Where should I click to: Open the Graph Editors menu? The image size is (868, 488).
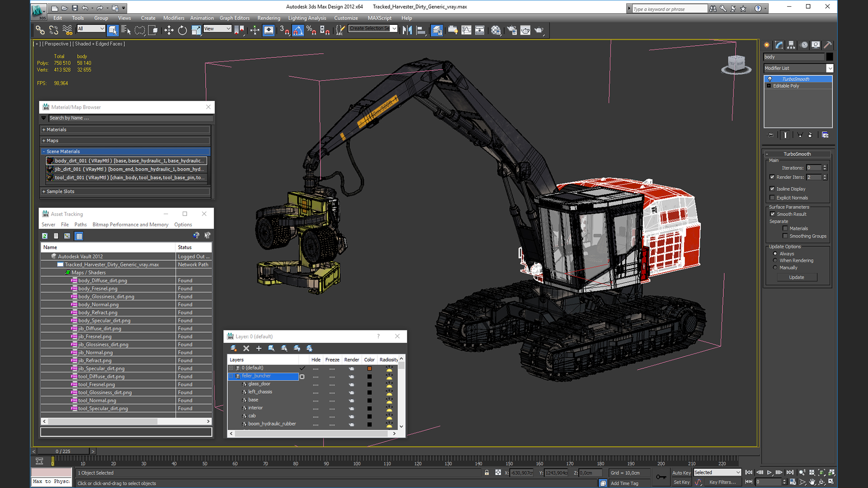coord(235,18)
